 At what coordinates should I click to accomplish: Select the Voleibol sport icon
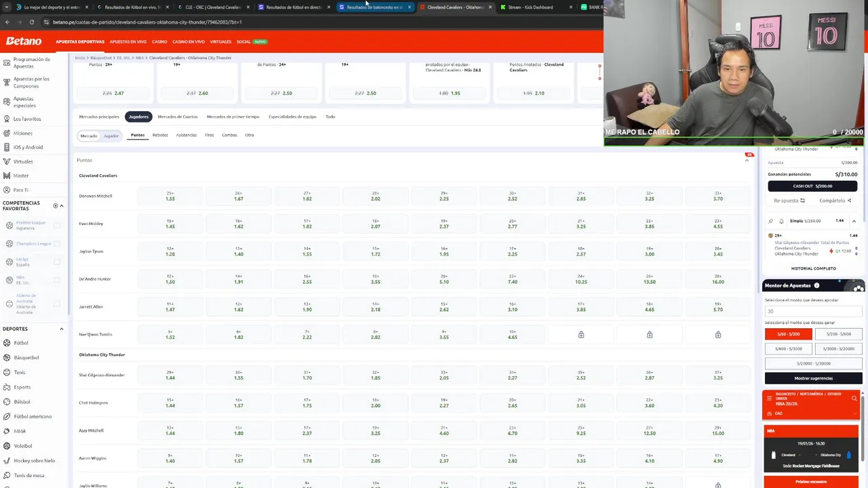[x=6, y=446]
